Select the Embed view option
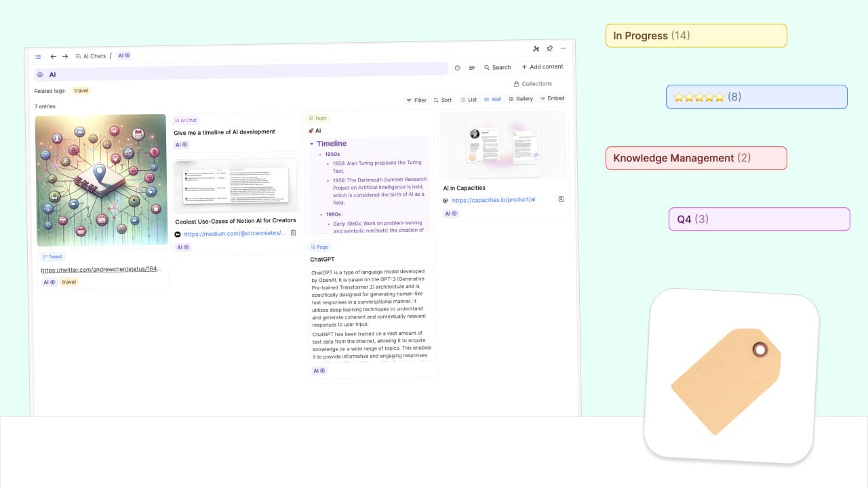This screenshot has width=868, height=488. [x=552, y=98]
